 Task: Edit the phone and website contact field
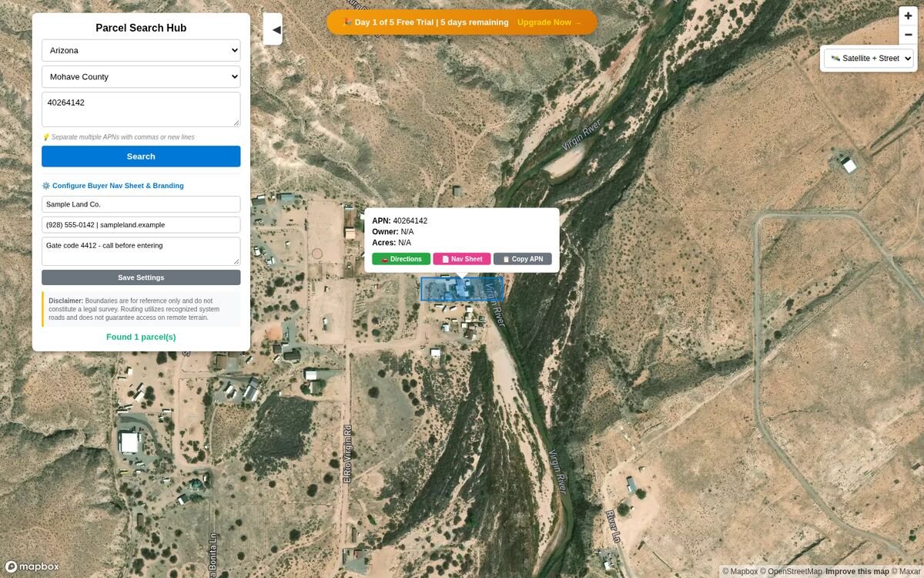click(141, 225)
